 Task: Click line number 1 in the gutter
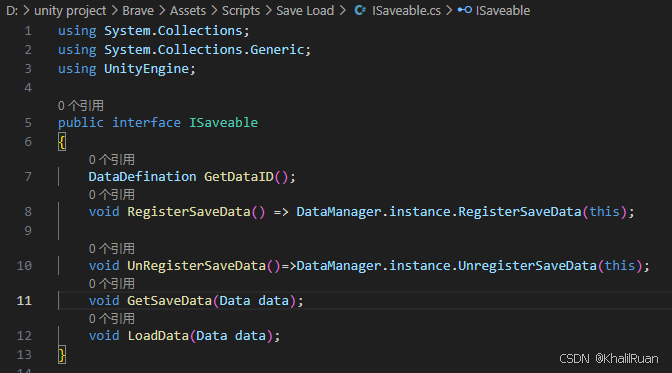pos(28,31)
